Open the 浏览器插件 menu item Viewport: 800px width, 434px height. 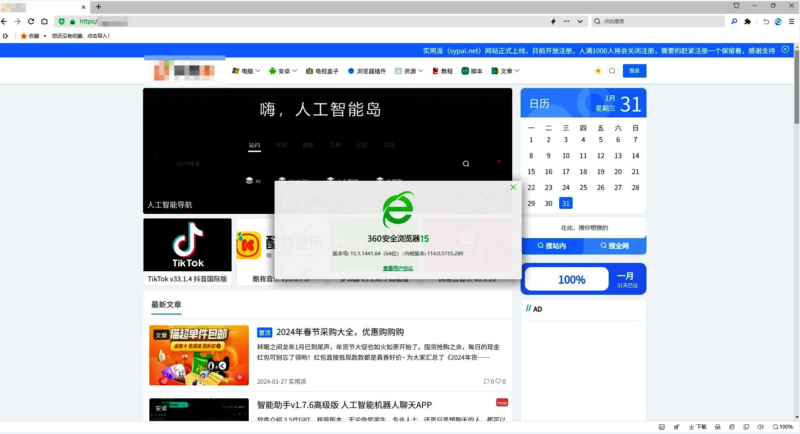(x=367, y=71)
